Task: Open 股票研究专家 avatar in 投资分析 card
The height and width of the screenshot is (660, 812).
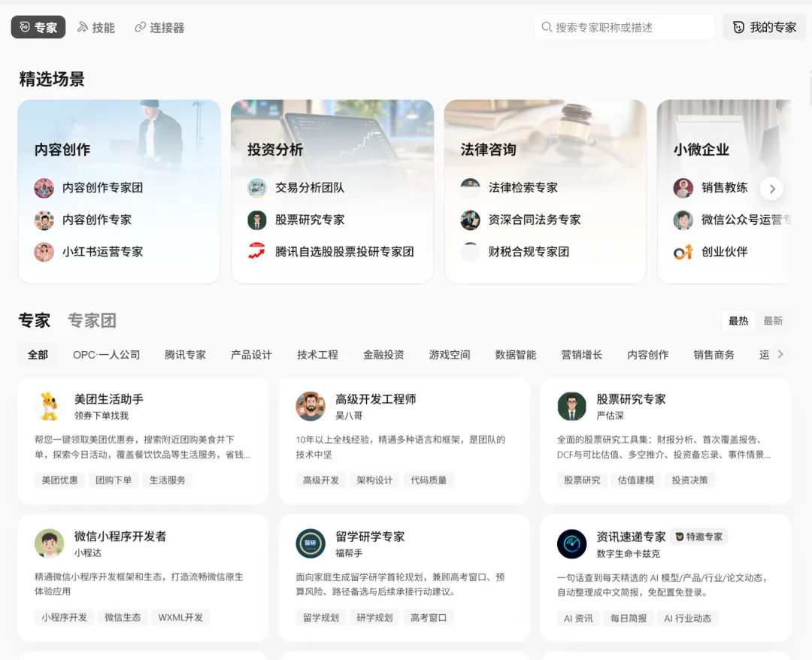Action: (257, 220)
